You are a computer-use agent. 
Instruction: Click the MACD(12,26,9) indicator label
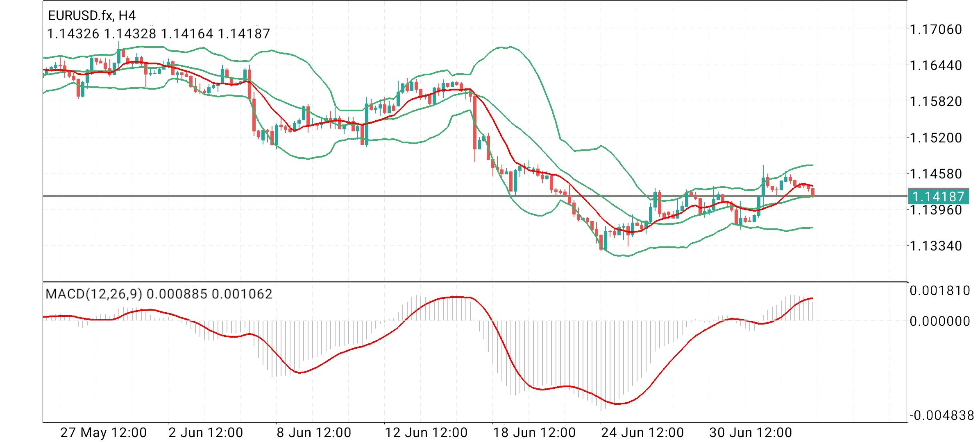coord(159,294)
